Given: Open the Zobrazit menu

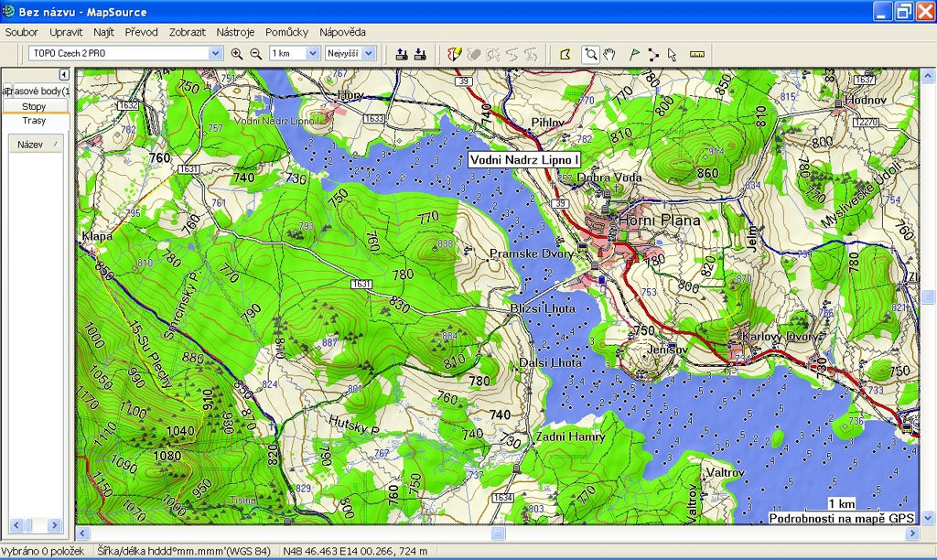Looking at the screenshot, I should pos(187,32).
